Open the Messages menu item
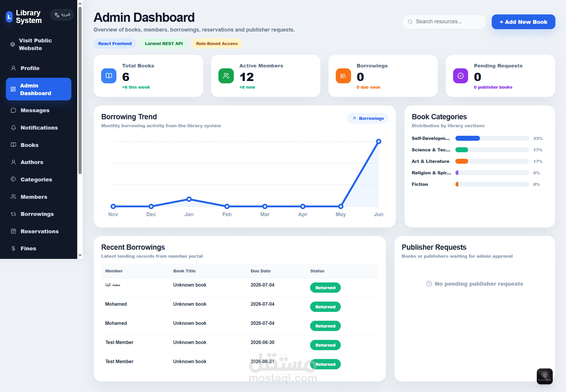The width and height of the screenshot is (566, 392). point(39,110)
